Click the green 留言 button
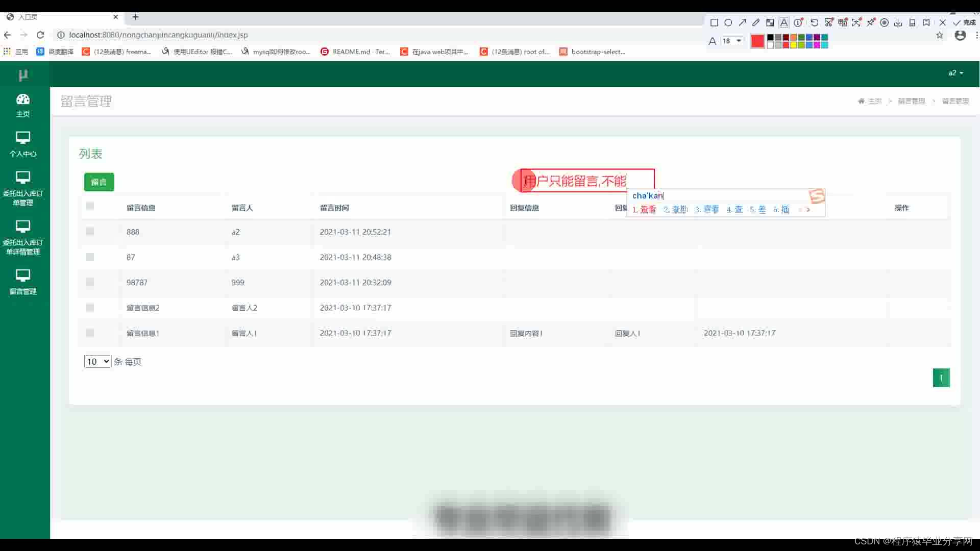 (x=99, y=182)
